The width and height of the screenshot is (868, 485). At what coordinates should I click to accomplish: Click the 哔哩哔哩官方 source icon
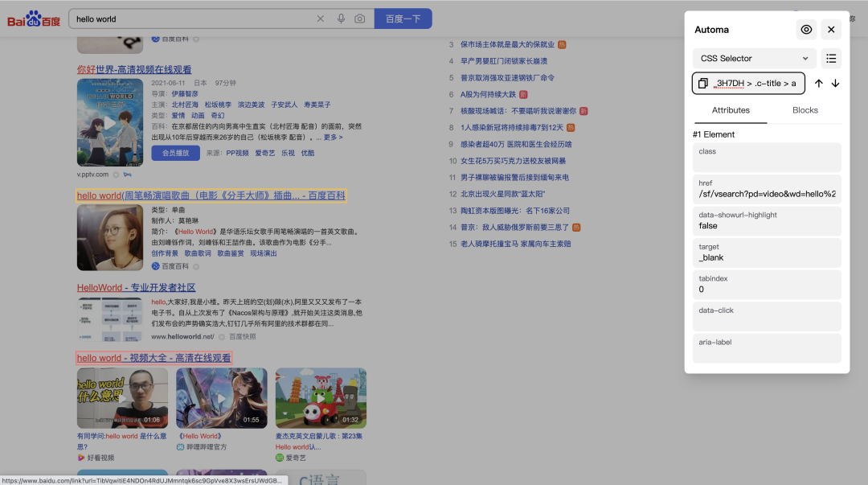click(x=180, y=446)
